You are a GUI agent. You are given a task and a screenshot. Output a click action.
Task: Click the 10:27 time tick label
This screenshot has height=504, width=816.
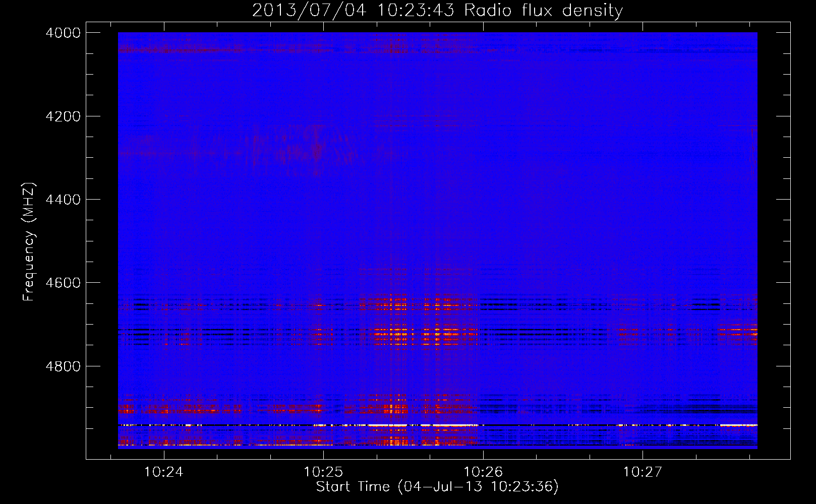pos(643,472)
